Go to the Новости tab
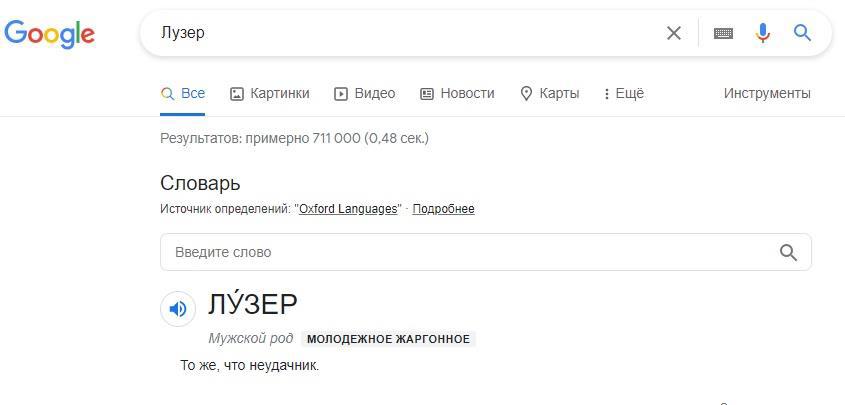845x405 pixels. (x=457, y=93)
